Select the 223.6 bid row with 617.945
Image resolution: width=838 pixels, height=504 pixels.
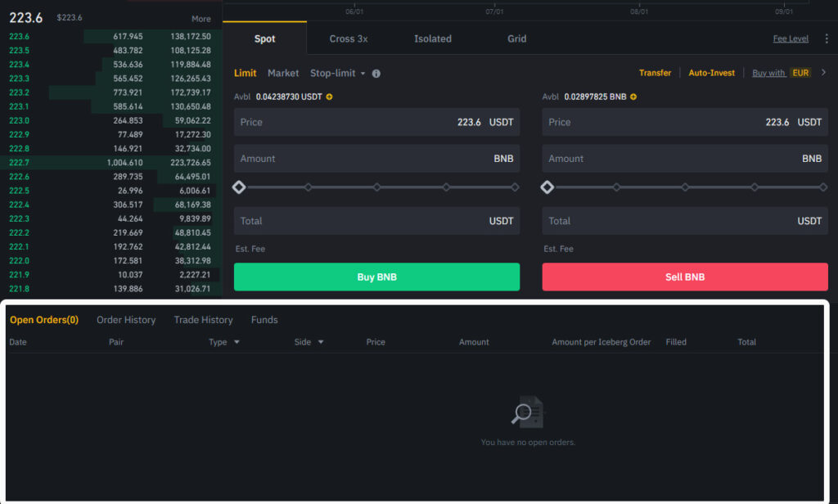111,36
